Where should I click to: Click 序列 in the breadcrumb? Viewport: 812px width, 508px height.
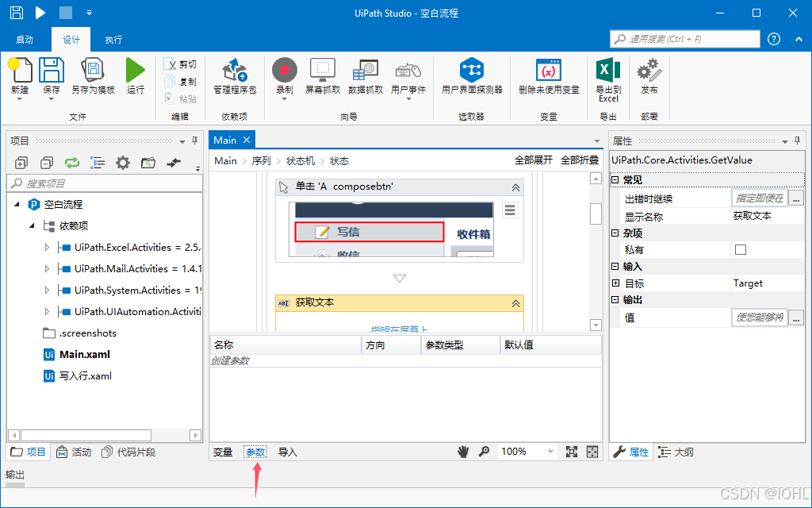tap(262, 161)
